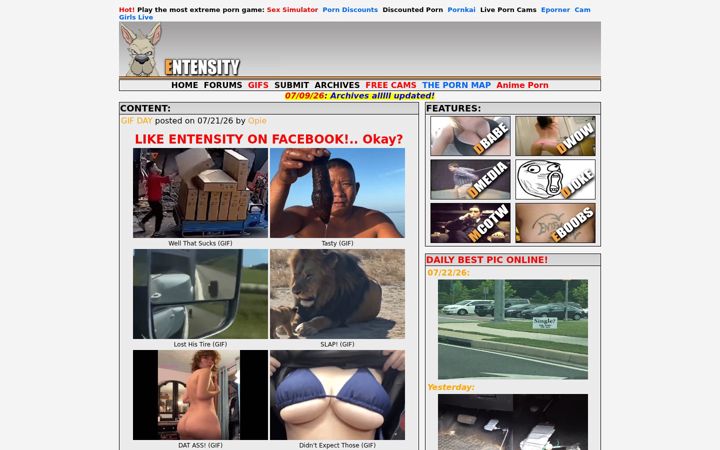720x450 pixels.
Task: Open Yesterday's daily best pic image
Action: coord(512,422)
